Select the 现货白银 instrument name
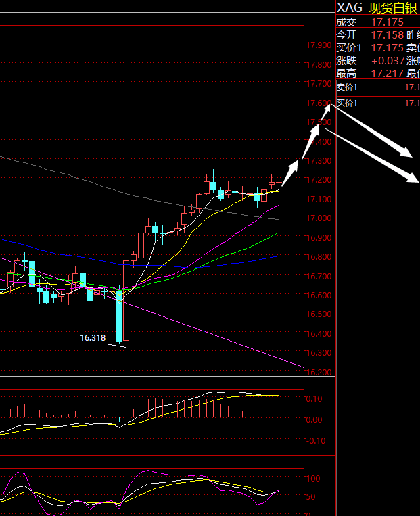Viewport: 420px width, 516px height. tap(393, 8)
